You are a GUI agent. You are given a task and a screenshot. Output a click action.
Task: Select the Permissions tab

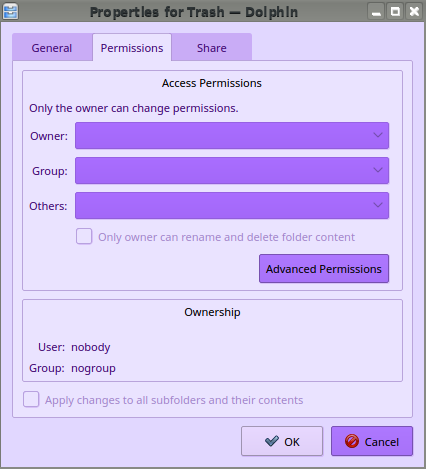132,47
